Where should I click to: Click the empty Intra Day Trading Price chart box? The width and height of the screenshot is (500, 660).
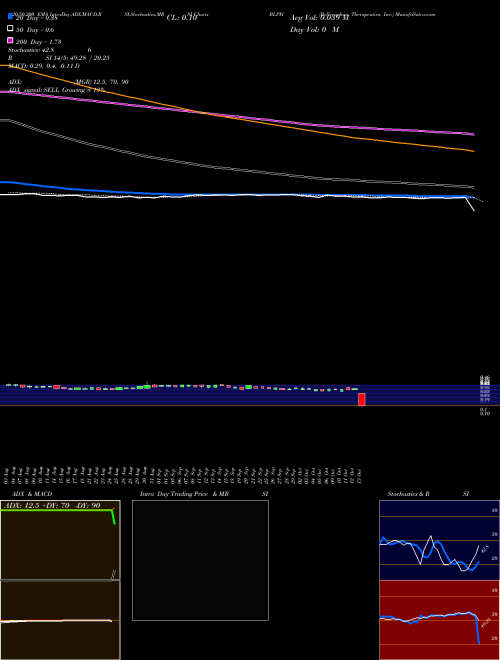[x=200, y=560]
